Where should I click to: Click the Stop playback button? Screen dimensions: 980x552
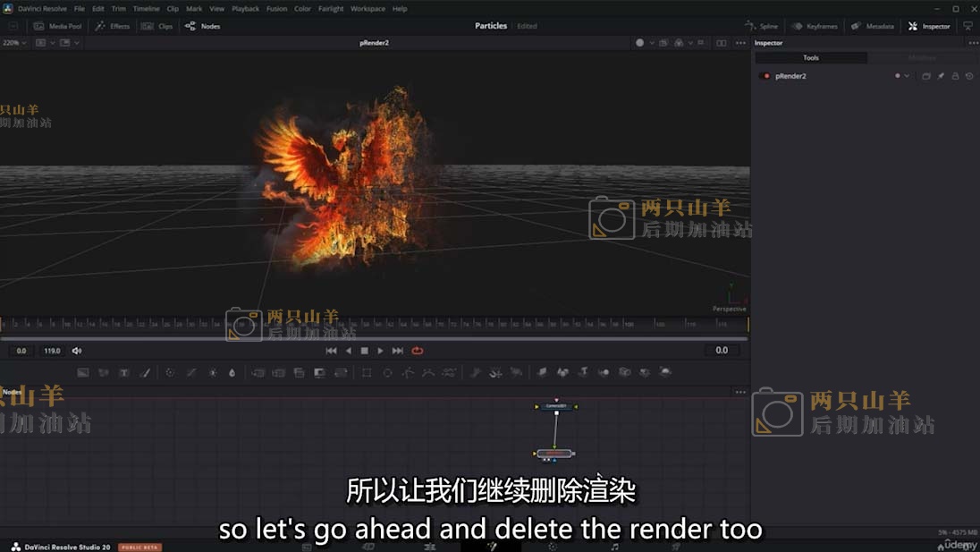pos(364,351)
